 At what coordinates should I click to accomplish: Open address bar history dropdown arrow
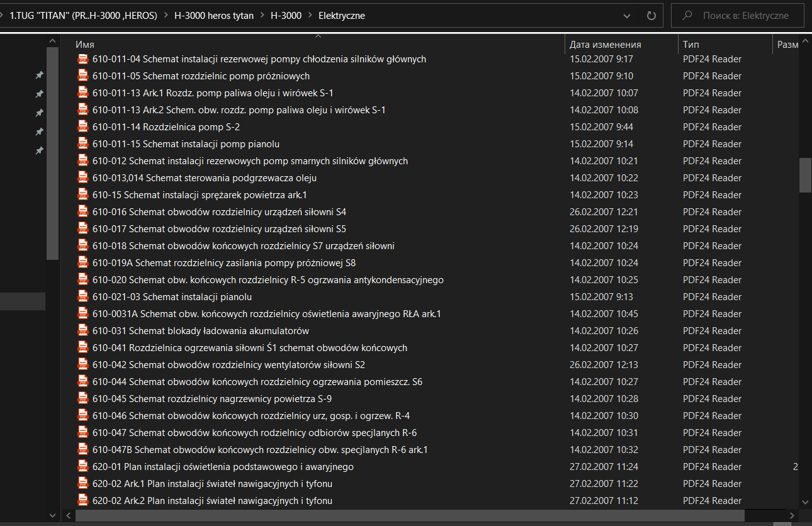(x=626, y=16)
